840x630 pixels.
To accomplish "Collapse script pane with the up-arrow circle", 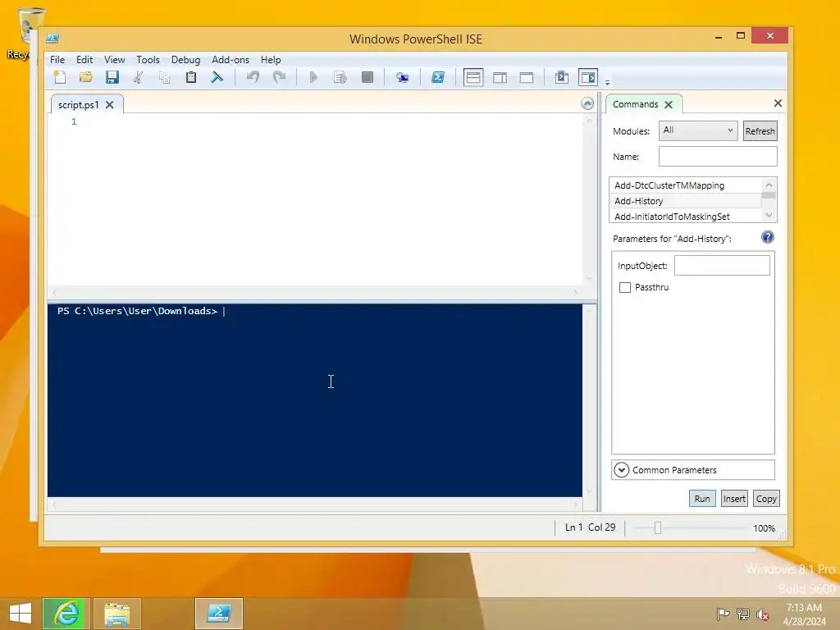I will (x=587, y=103).
